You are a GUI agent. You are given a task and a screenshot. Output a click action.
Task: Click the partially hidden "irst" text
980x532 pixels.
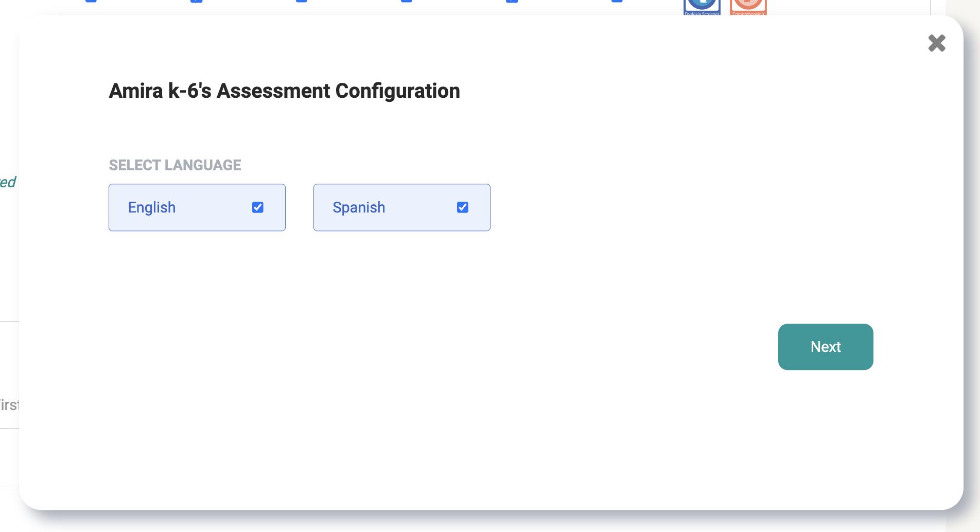9,405
